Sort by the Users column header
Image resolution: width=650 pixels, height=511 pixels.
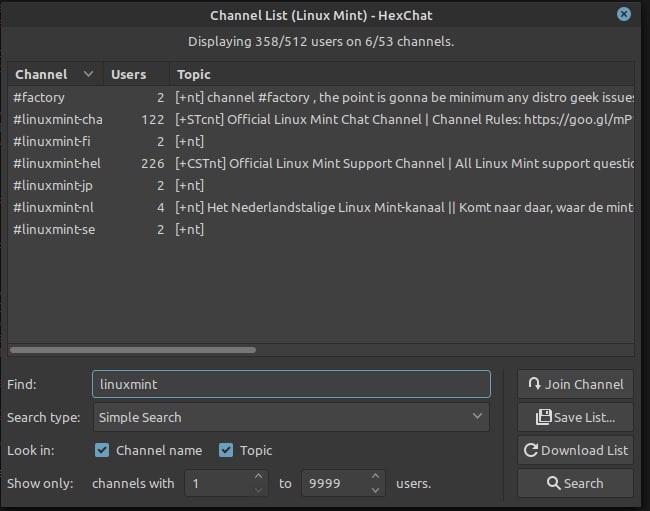point(136,74)
